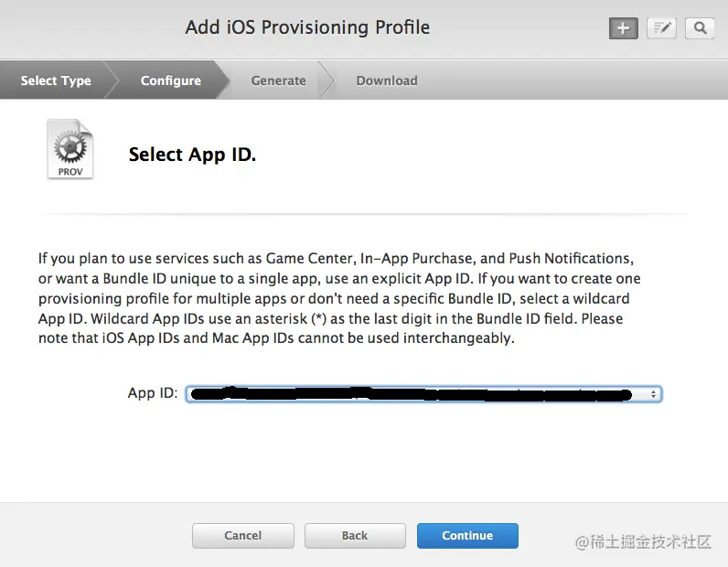Select the Generate step
This screenshot has height=567, width=728.
click(x=278, y=80)
